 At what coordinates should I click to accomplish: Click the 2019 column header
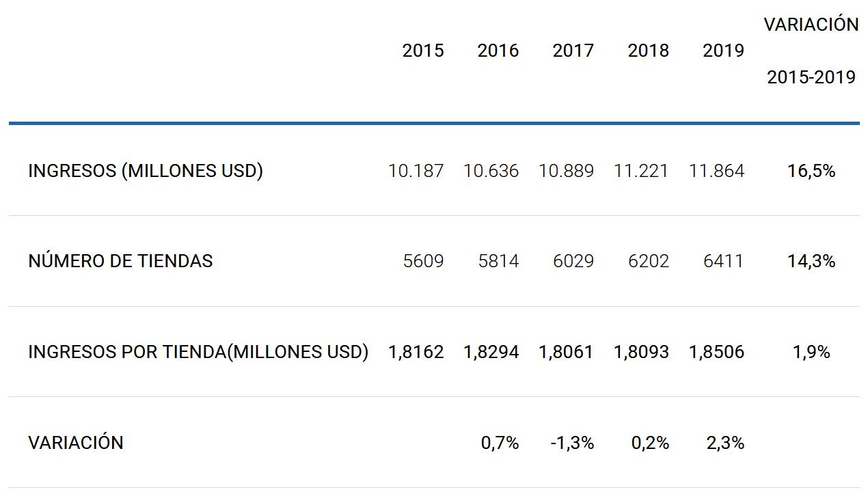click(723, 51)
